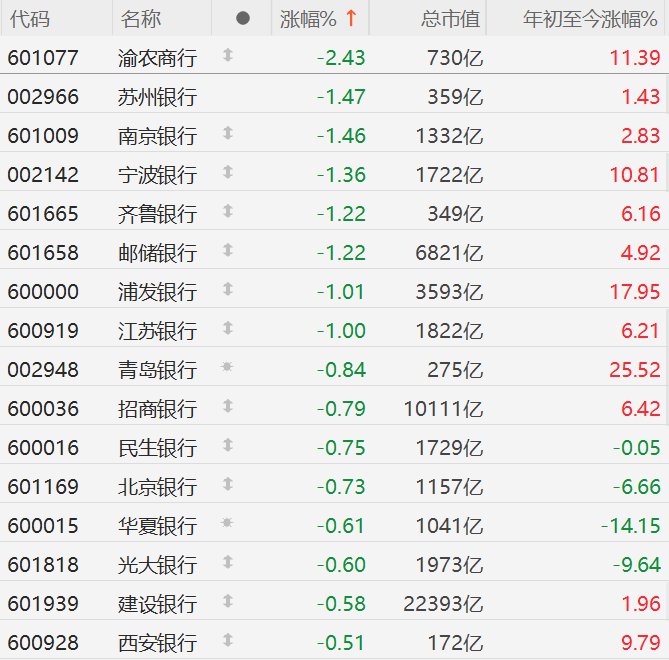Select the 22393亿 market cap cell

click(x=447, y=603)
